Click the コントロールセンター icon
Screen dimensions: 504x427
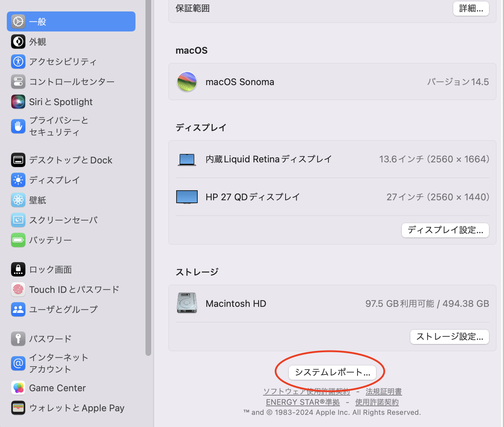coord(18,82)
